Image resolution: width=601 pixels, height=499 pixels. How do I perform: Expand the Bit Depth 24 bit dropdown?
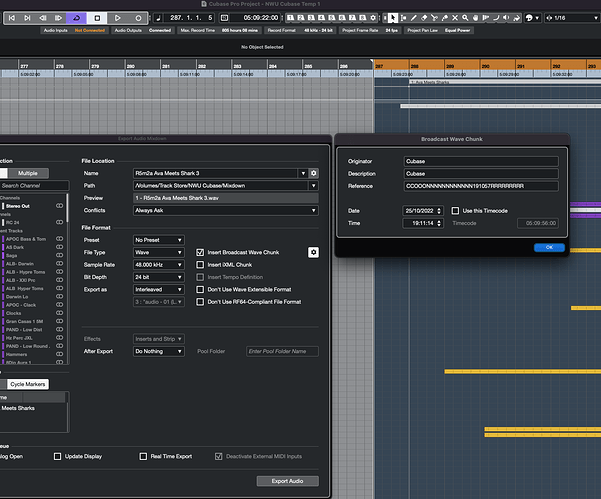tap(158, 276)
